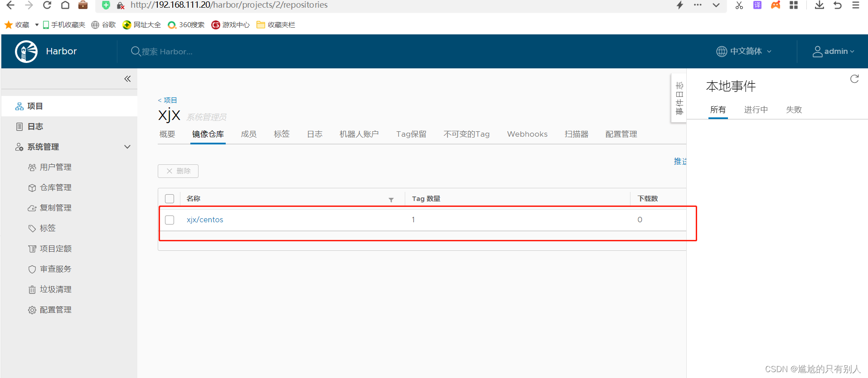Go back via the < 项目 breadcrumb link
This screenshot has height=378, width=868.
tap(167, 100)
